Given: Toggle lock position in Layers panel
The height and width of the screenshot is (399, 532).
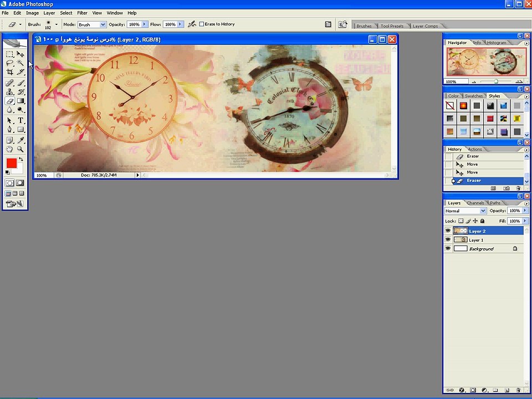Looking at the screenshot, I should coord(475,221).
